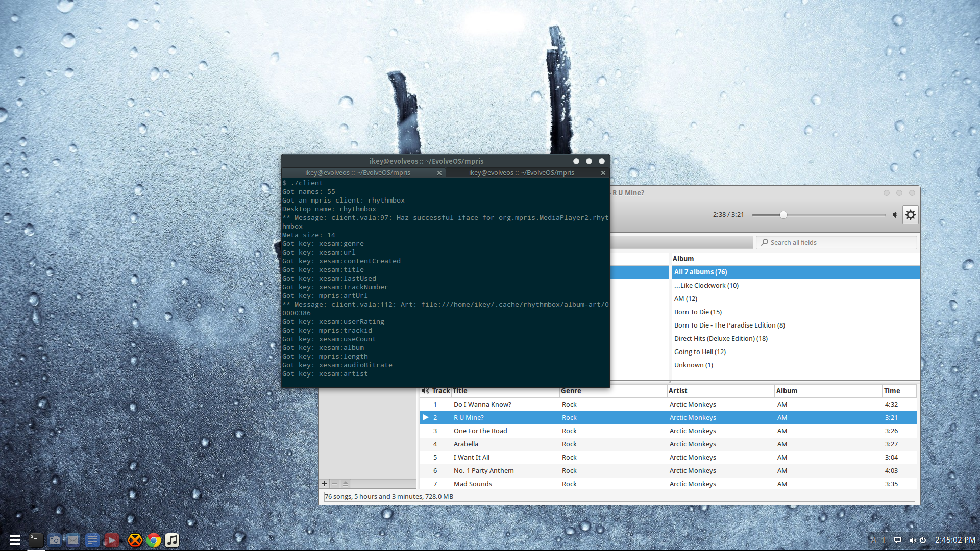Click Rhythmbox volume speaker button
The image size is (980, 551).
click(895, 215)
